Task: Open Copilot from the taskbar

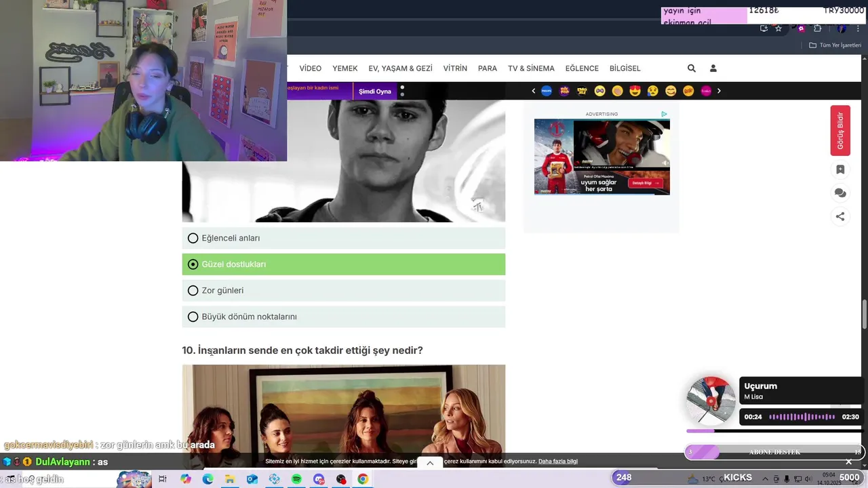Action: [185, 479]
